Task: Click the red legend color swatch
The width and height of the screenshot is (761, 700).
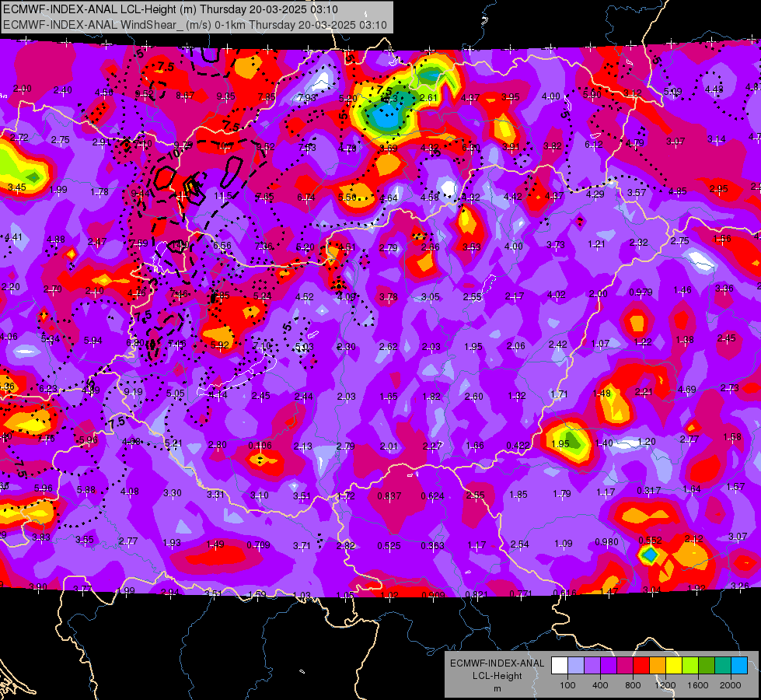Action: [x=641, y=666]
